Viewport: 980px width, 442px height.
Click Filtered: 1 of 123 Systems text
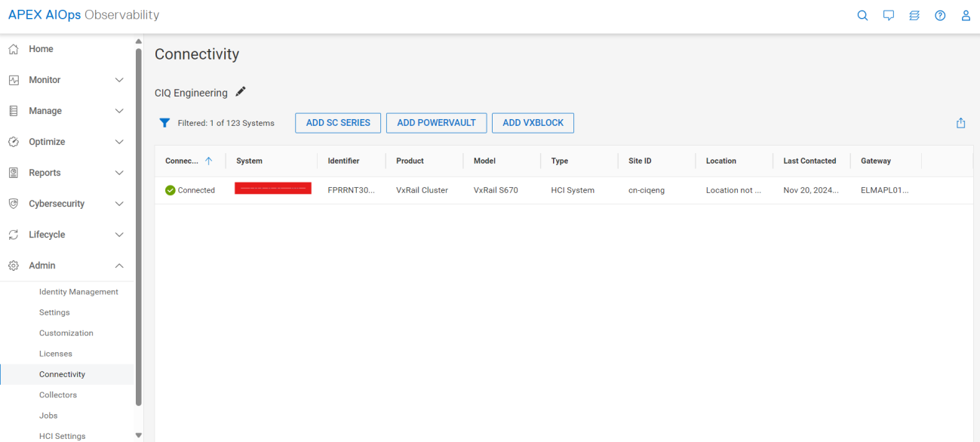click(226, 123)
